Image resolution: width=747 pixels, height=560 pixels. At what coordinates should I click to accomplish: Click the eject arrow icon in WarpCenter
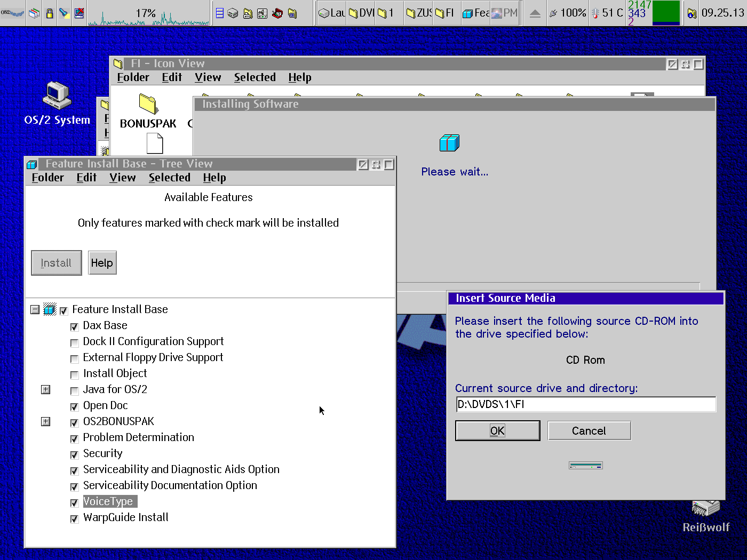click(535, 13)
